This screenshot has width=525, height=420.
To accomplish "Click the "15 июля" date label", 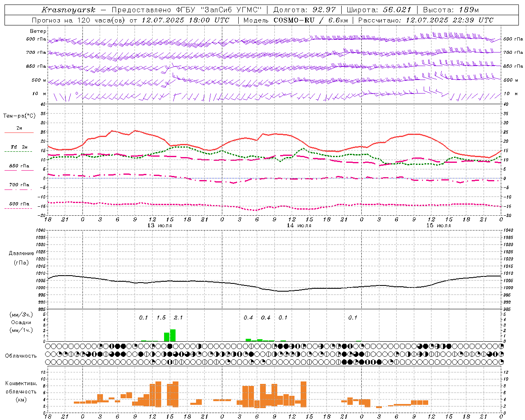I will 438,226.
